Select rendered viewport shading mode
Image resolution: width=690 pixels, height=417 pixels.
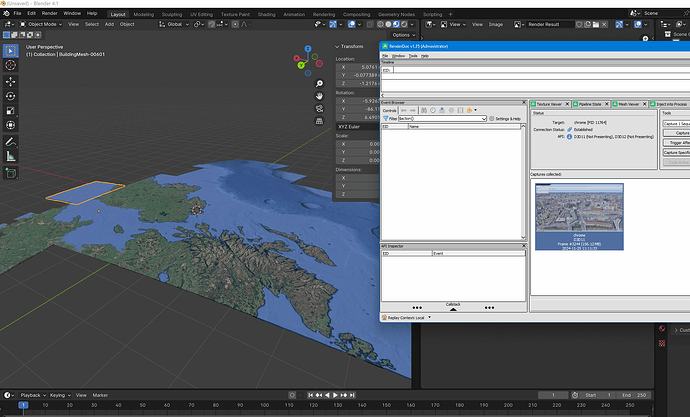pyautogui.click(x=404, y=24)
